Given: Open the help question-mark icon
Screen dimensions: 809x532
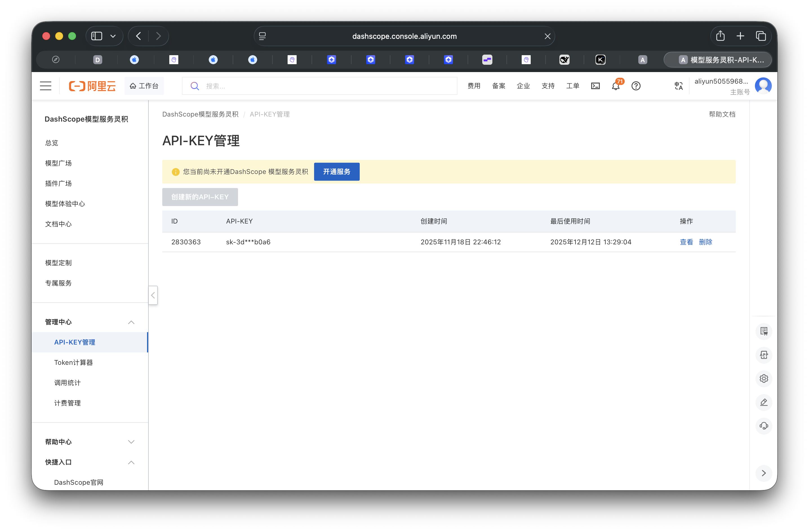Looking at the screenshot, I should coord(636,86).
